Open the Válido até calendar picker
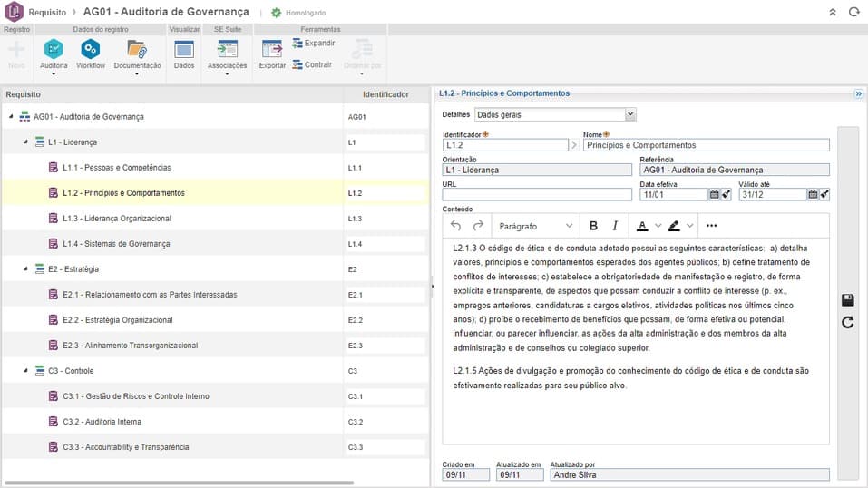The image size is (868, 488). click(813, 194)
